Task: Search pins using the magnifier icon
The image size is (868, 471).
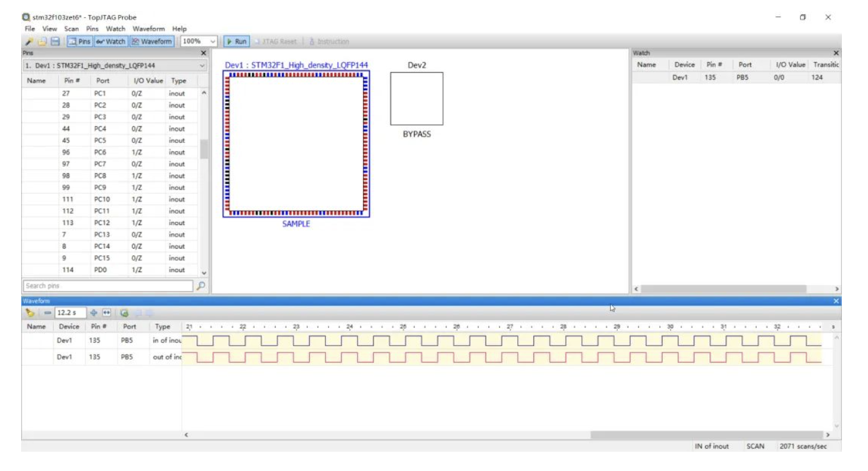Action: coord(201,286)
